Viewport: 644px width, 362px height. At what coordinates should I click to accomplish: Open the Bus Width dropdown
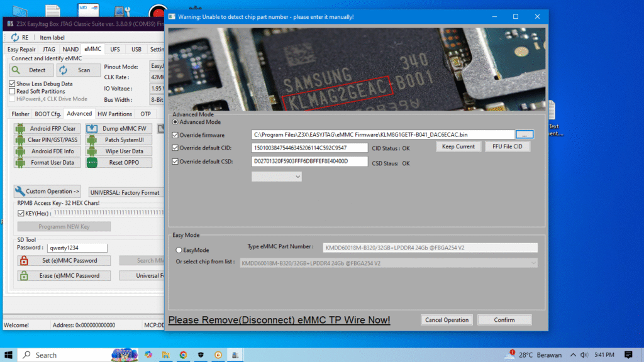click(x=157, y=100)
